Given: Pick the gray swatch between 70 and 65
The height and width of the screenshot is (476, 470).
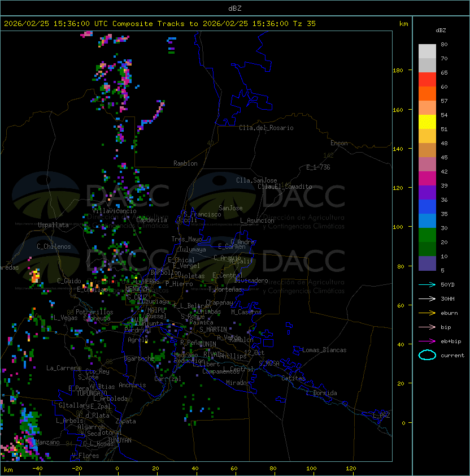Looking at the screenshot, I should 427,65.
